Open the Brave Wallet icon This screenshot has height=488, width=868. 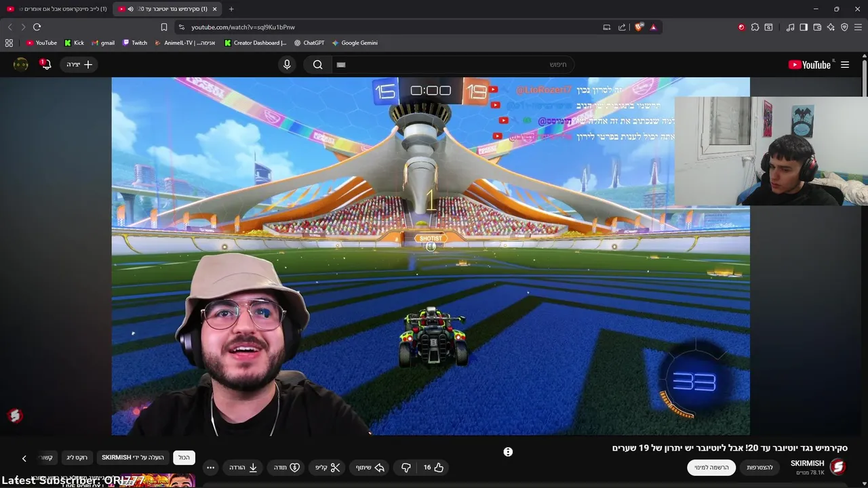817,27
